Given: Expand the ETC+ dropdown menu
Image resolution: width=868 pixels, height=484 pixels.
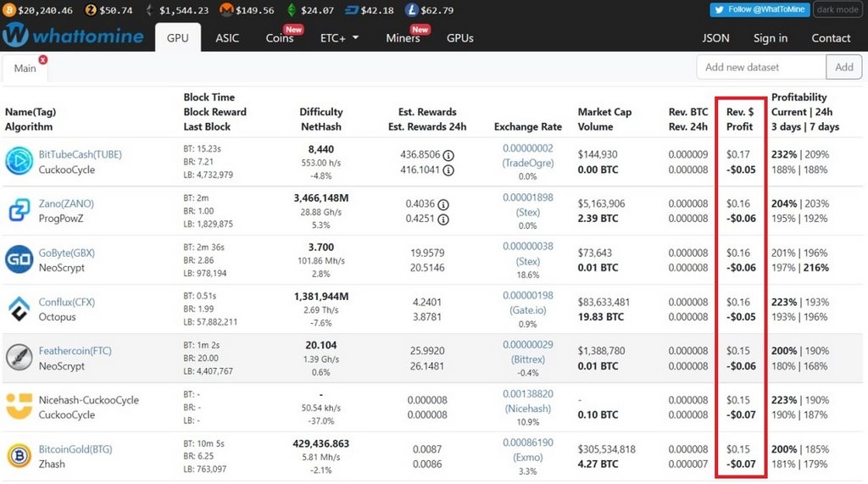Looking at the screenshot, I should click(x=339, y=38).
